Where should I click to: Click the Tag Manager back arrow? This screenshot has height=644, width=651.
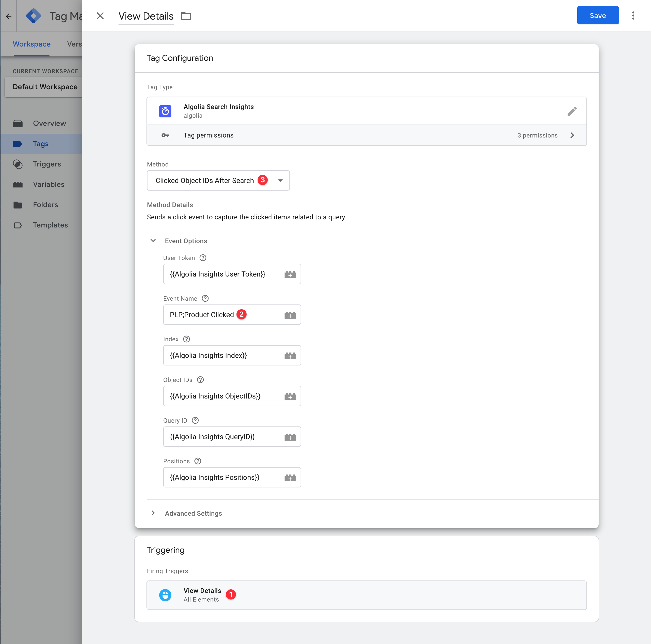[8, 16]
